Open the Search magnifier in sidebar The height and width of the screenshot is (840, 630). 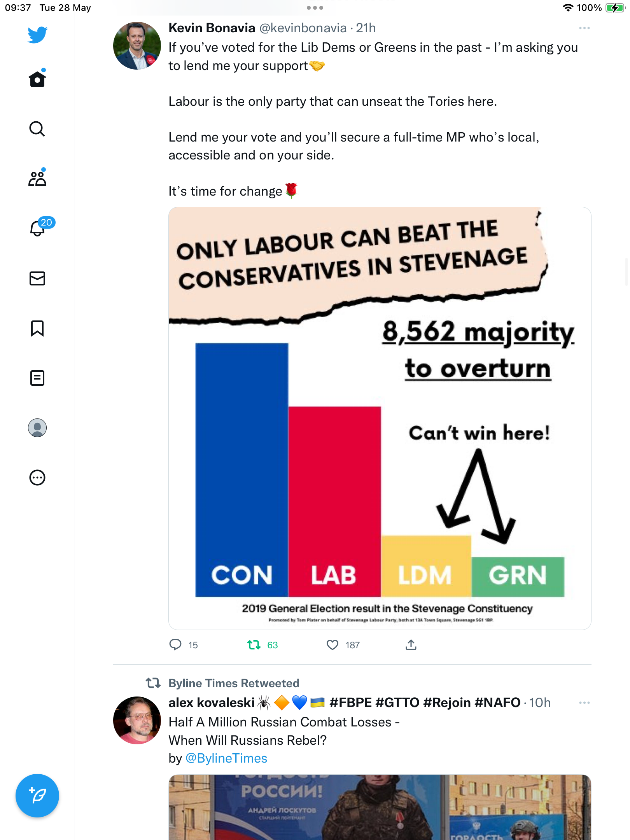pos(37,129)
